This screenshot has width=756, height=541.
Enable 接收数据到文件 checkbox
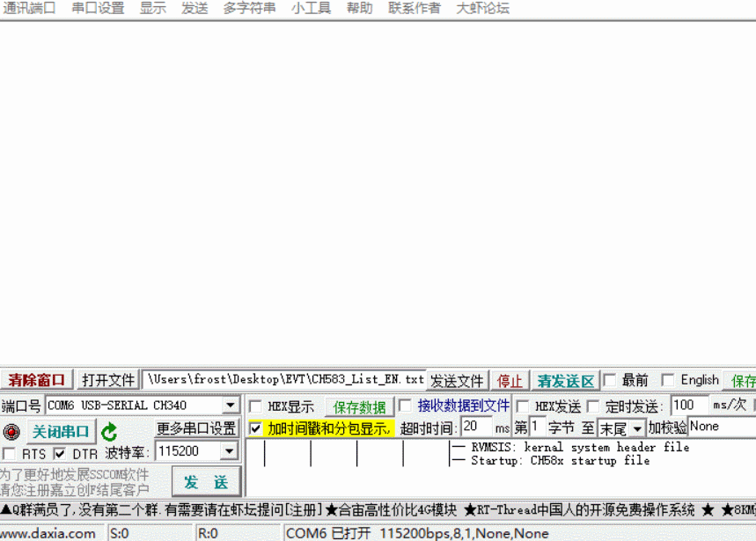point(406,406)
